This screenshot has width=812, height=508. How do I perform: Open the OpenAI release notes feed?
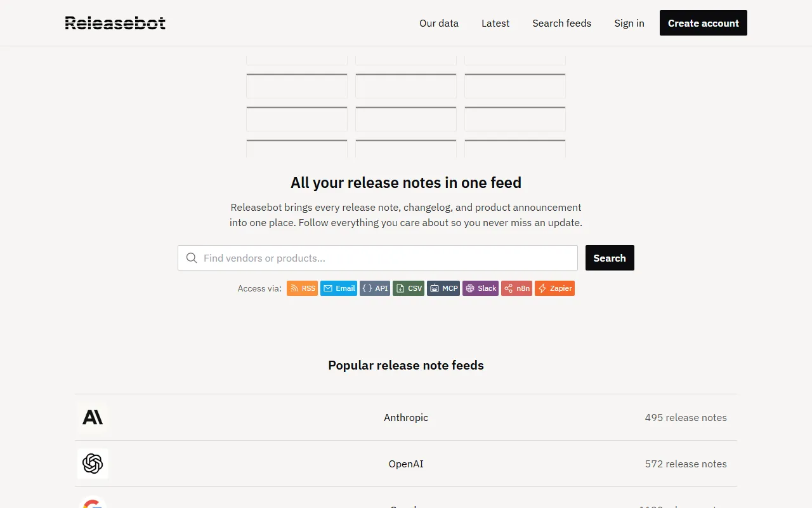(x=406, y=464)
